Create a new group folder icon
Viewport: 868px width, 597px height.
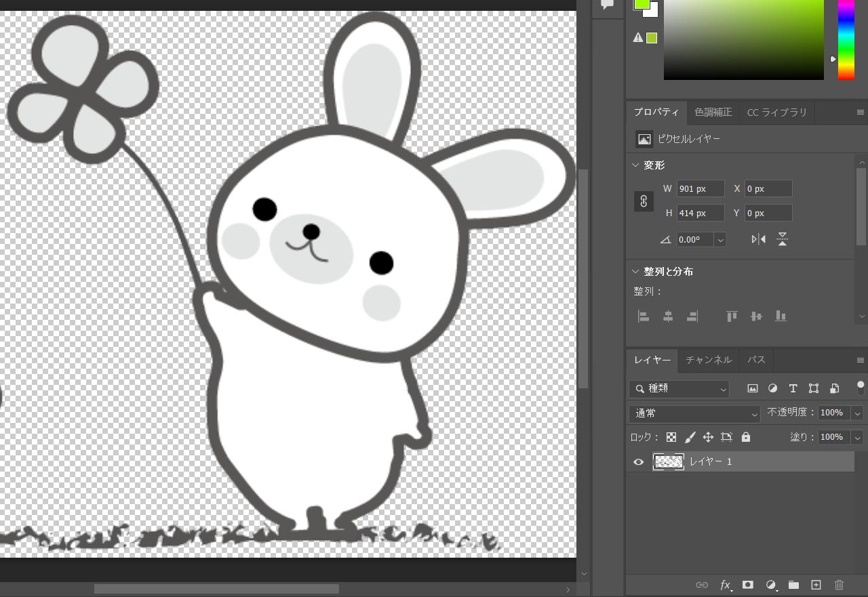click(793, 585)
